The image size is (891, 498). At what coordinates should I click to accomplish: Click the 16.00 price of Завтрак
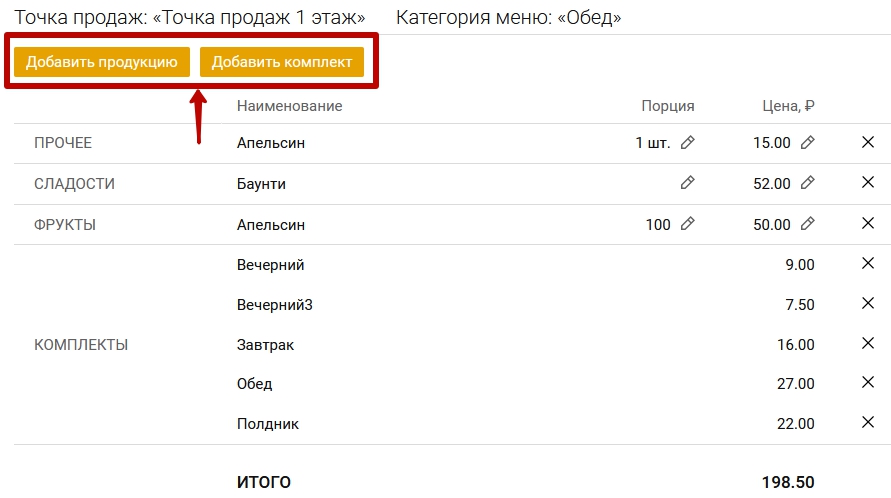796,345
